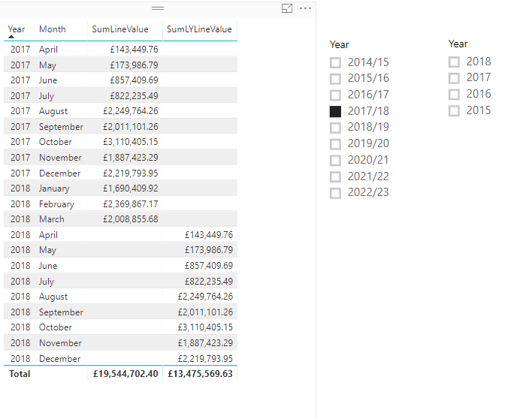
Task: Sort by the Year column header
Action: pyautogui.click(x=17, y=29)
